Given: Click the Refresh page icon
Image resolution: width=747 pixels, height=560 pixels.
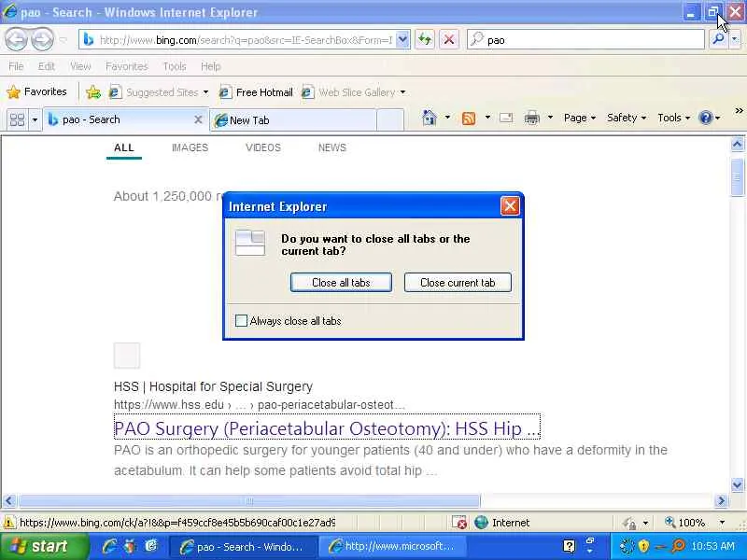Looking at the screenshot, I should pyautogui.click(x=425, y=39).
